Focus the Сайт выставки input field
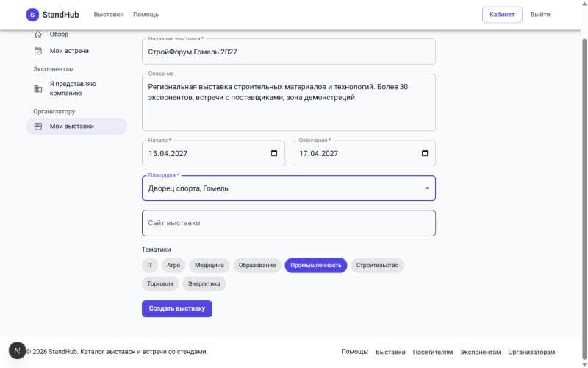Viewport: 588px width, 368px height. click(289, 223)
